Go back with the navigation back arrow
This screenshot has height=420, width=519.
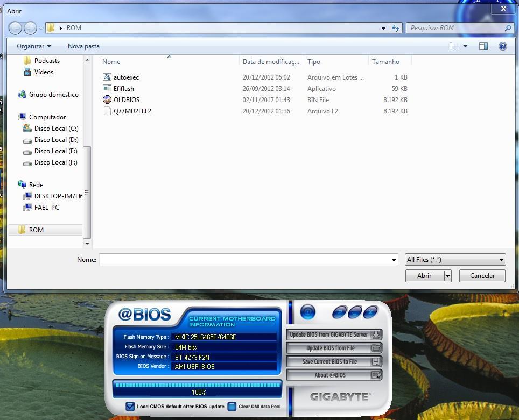click(x=15, y=28)
